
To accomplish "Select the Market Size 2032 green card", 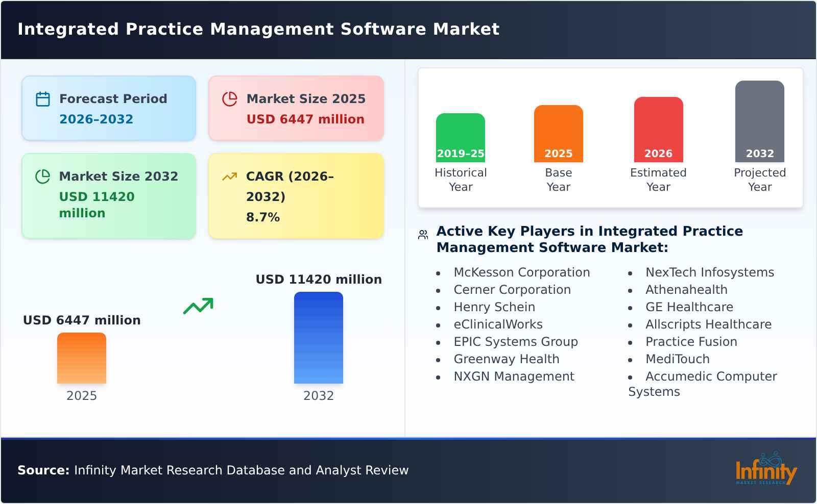I will point(109,196).
